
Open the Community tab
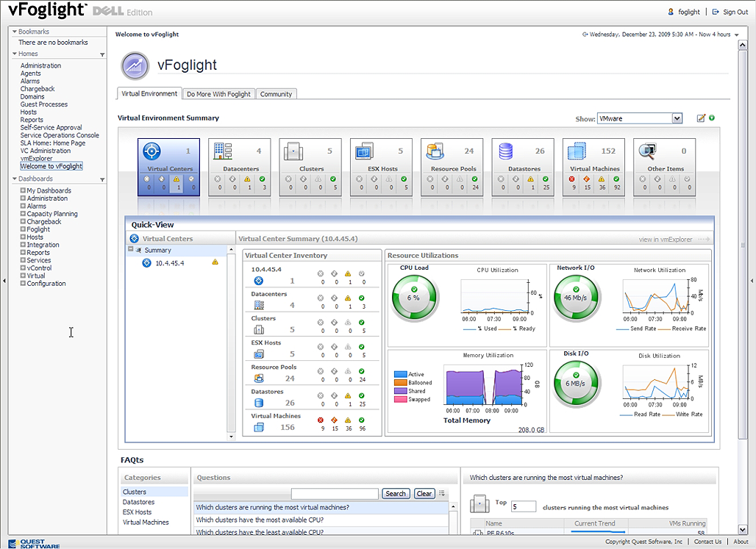276,94
